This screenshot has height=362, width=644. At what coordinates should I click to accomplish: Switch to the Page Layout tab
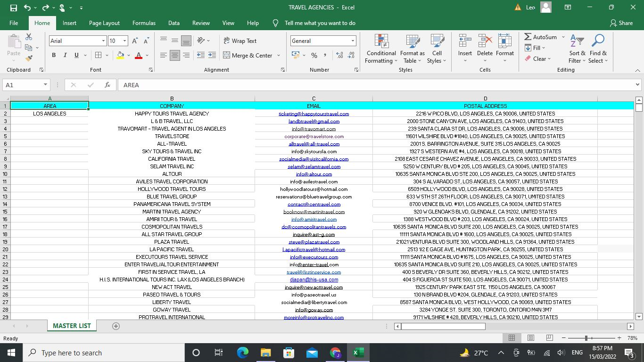coord(104,23)
